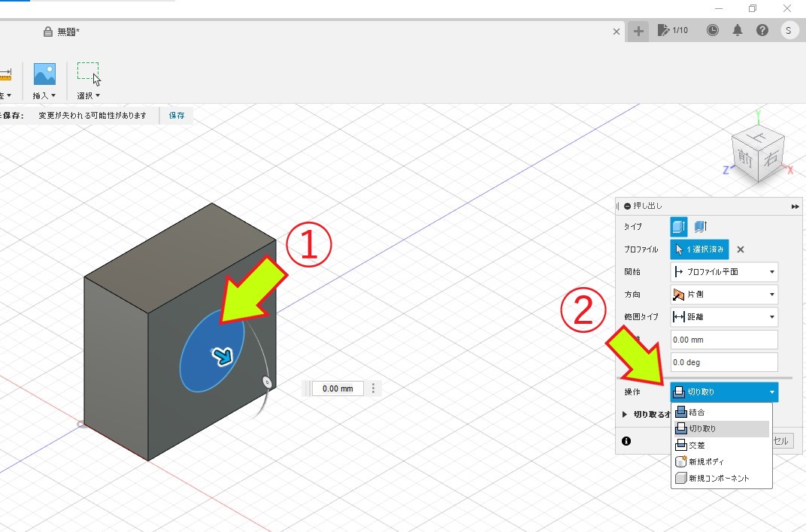Collapse the 押し出し dialog header icon
This screenshot has width=806, height=532.
tap(627, 206)
